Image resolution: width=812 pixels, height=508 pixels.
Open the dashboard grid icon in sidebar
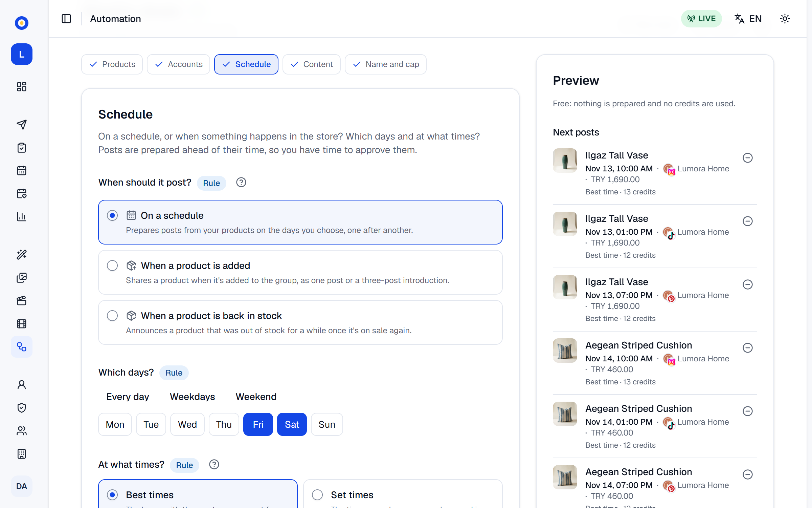pos(22,87)
